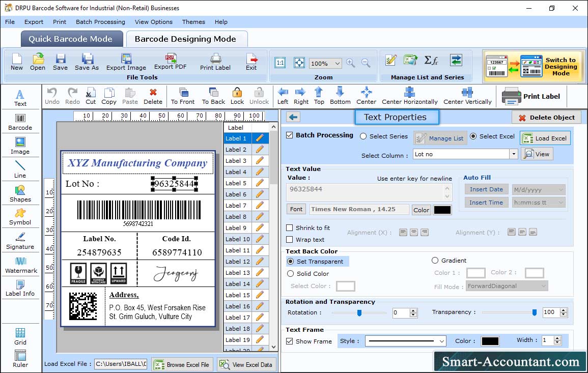The width and height of the screenshot is (588, 373).
Task: Click View Excel Data button
Action: tap(246, 364)
